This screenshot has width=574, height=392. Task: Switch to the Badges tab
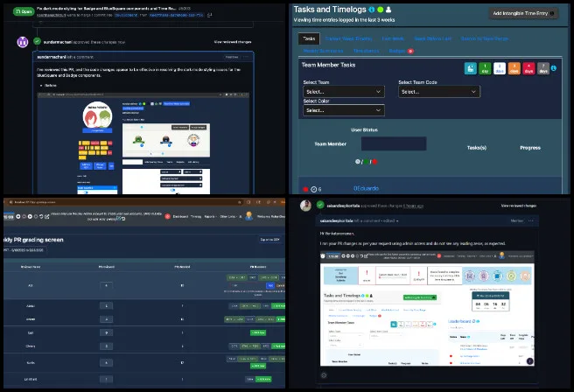point(401,51)
